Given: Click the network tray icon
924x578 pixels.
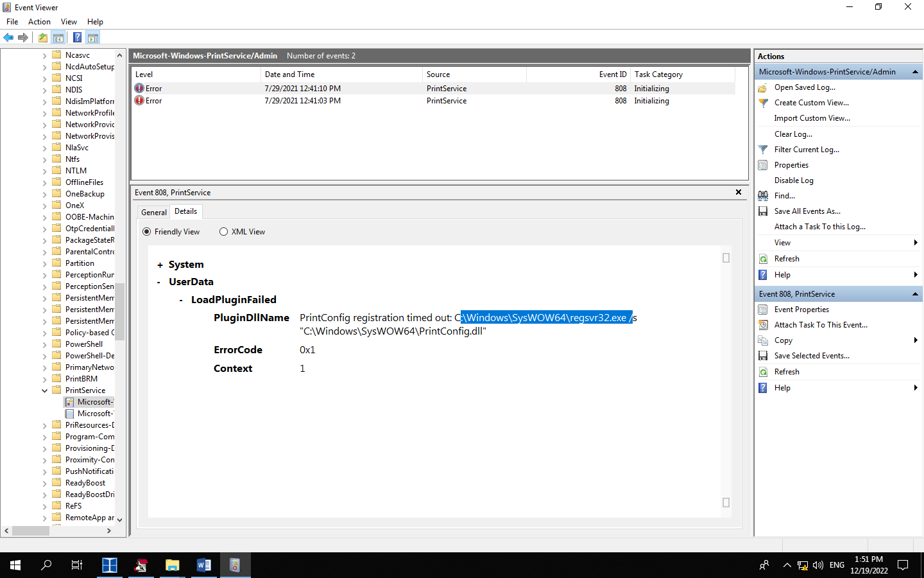Looking at the screenshot, I should 803,565.
